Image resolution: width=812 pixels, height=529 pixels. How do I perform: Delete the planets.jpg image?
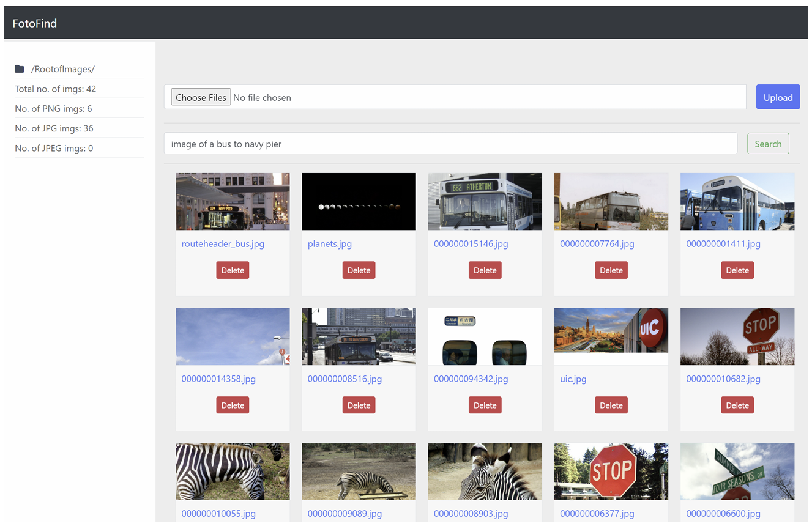359,270
